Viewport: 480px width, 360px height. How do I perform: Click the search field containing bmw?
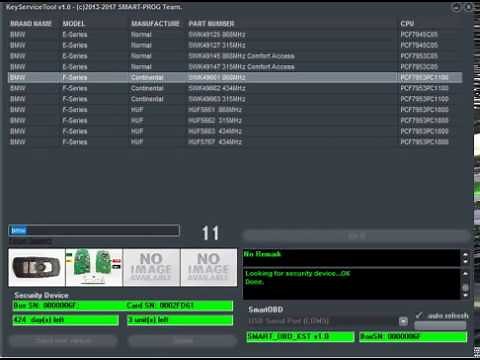pos(94,231)
